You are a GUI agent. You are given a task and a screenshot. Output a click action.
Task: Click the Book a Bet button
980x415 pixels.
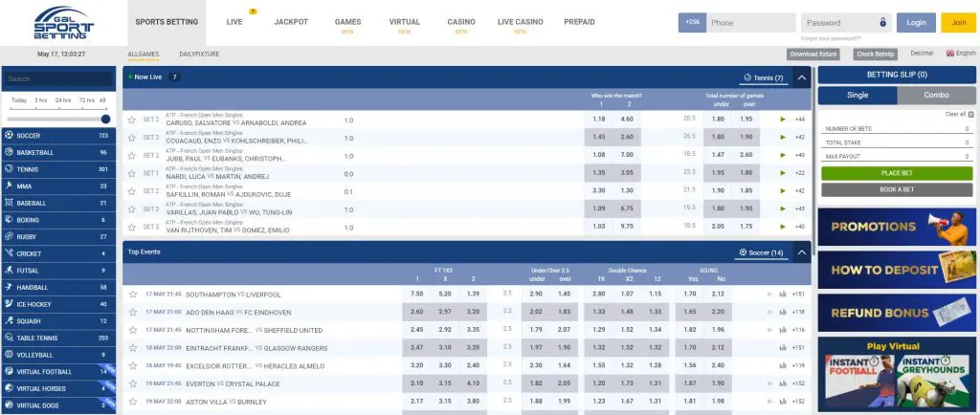coord(897,189)
